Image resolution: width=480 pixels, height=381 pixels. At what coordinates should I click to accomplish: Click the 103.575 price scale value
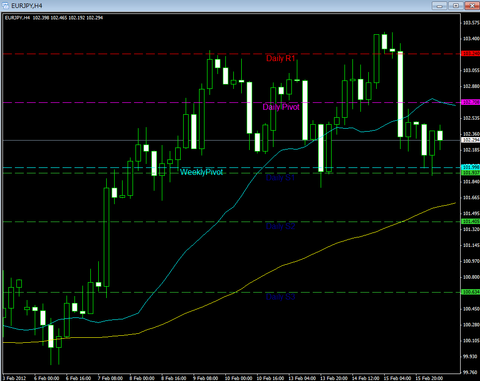tap(471, 23)
